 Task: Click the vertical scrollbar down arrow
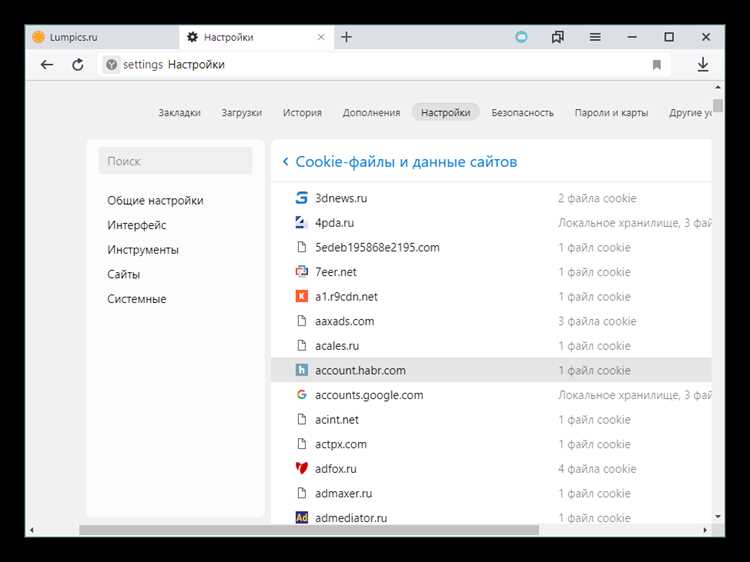(x=717, y=517)
